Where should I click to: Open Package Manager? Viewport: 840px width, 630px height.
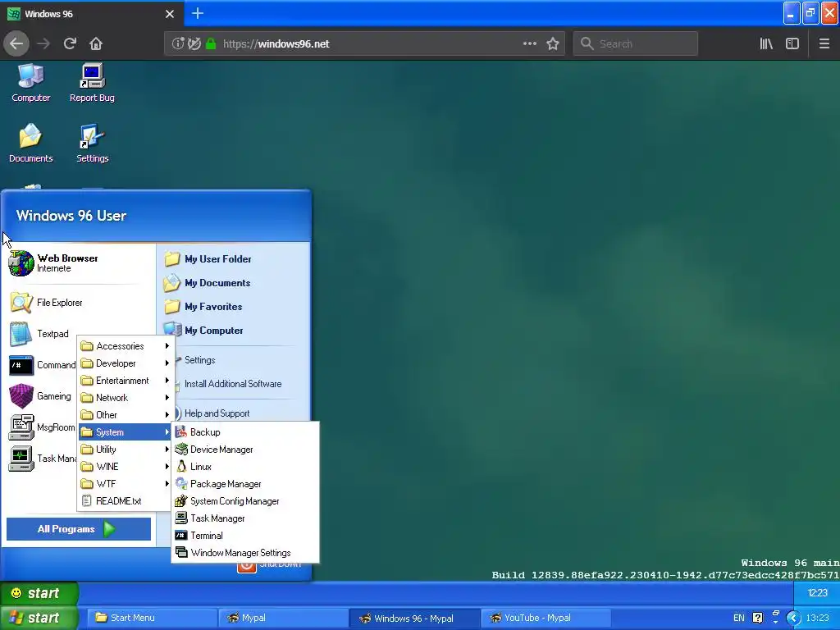point(244,484)
